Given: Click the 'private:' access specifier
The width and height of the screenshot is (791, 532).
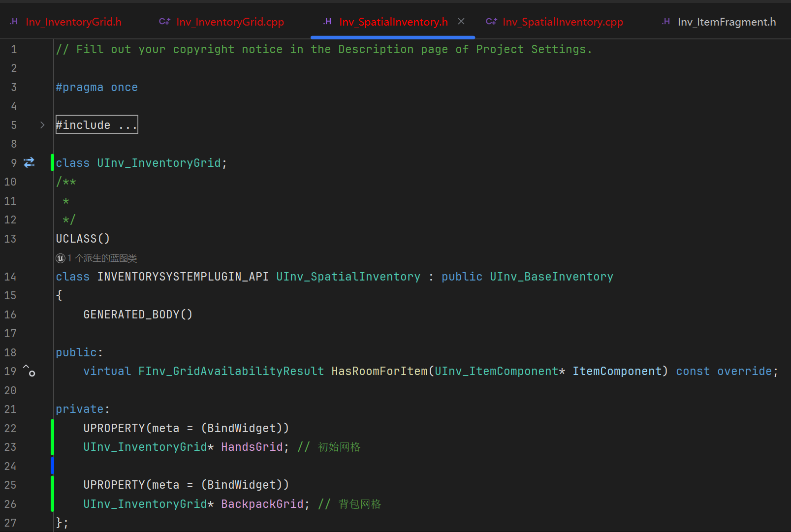Looking at the screenshot, I should (83, 409).
